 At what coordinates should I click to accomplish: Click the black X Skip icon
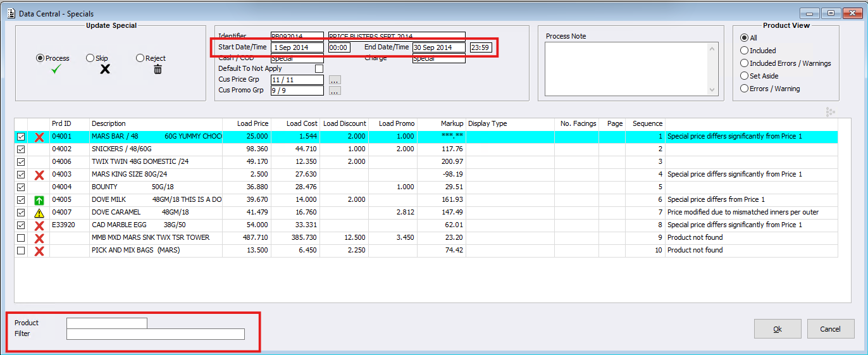pos(105,69)
